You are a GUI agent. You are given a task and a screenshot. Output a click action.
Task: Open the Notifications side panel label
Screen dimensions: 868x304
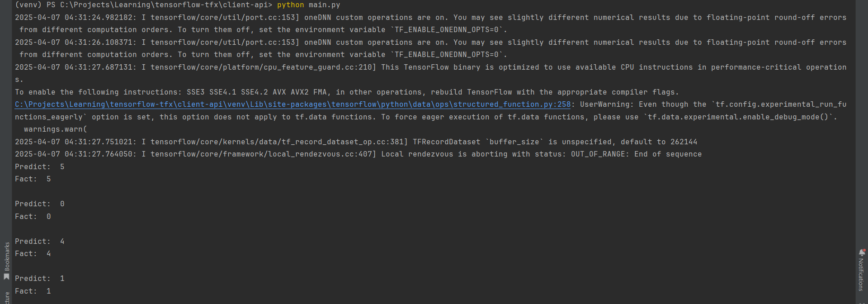861,275
